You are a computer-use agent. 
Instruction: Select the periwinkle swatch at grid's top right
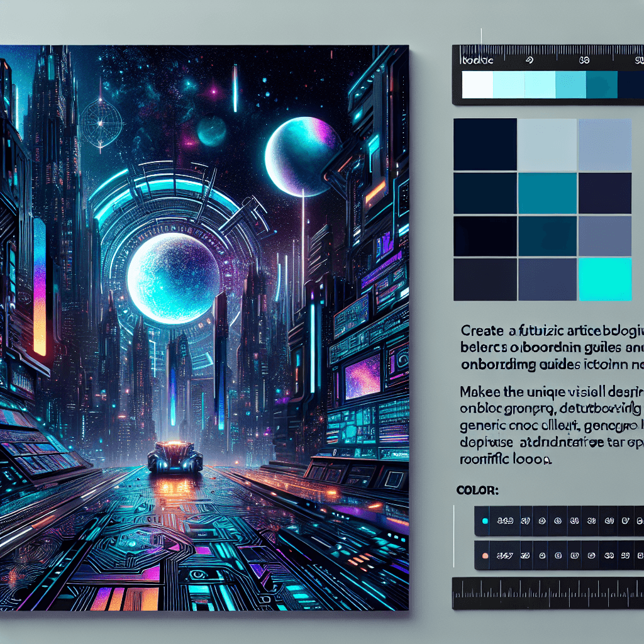tap(604, 144)
